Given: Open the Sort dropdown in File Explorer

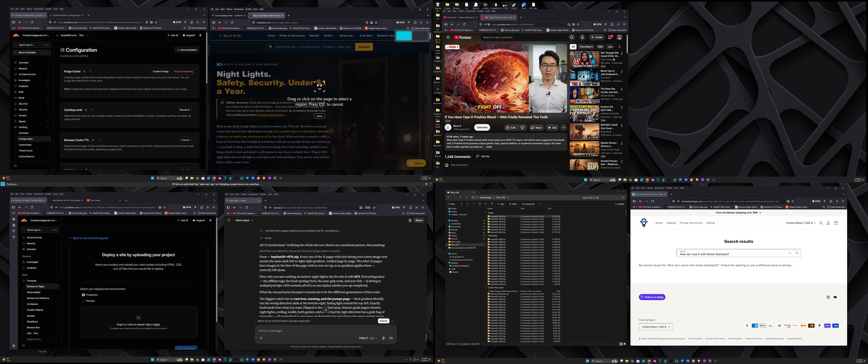Looking at the screenshot, I should pos(502,204).
